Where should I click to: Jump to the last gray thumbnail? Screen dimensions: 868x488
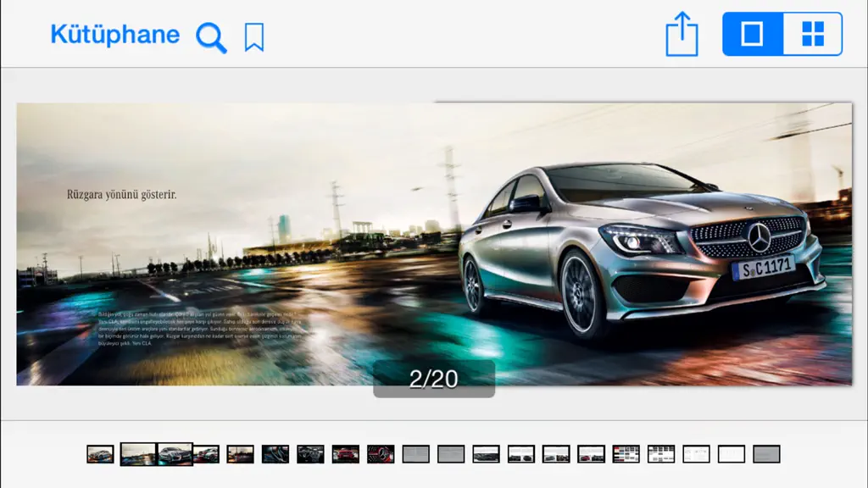click(x=766, y=454)
